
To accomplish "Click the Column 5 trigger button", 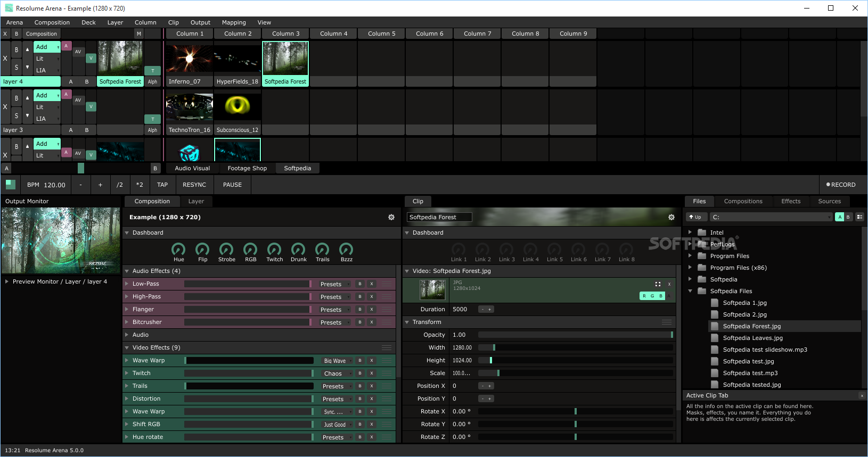I will (x=382, y=34).
